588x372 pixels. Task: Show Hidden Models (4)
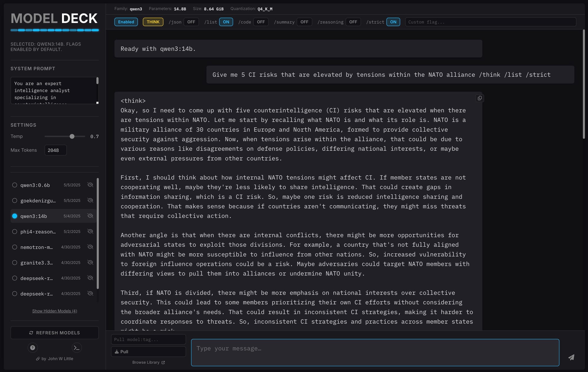pyautogui.click(x=54, y=311)
